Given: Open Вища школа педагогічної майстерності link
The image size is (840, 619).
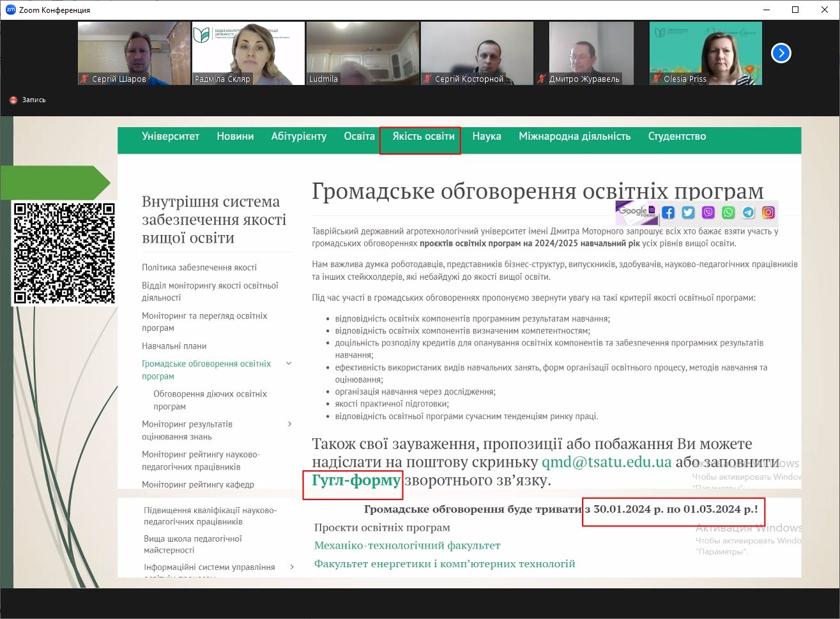Looking at the screenshot, I should coord(193,544).
